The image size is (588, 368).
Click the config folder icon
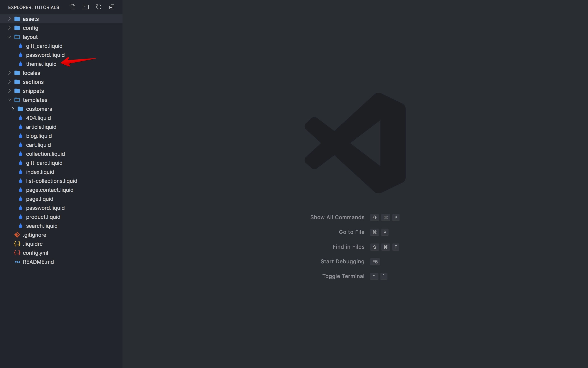tap(17, 28)
